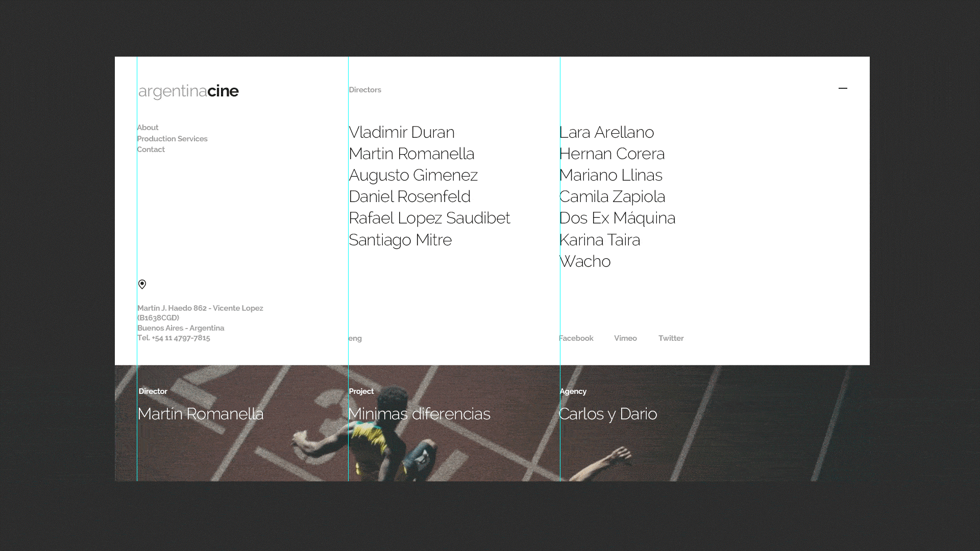Visit the Vimeo link
Image resolution: width=980 pixels, height=551 pixels.
(x=625, y=338)
